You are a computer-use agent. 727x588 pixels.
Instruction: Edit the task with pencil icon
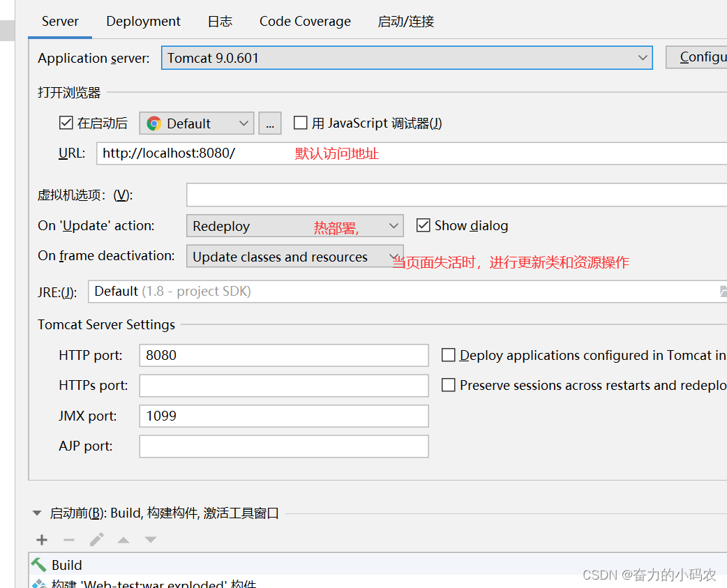pos(96,539)
